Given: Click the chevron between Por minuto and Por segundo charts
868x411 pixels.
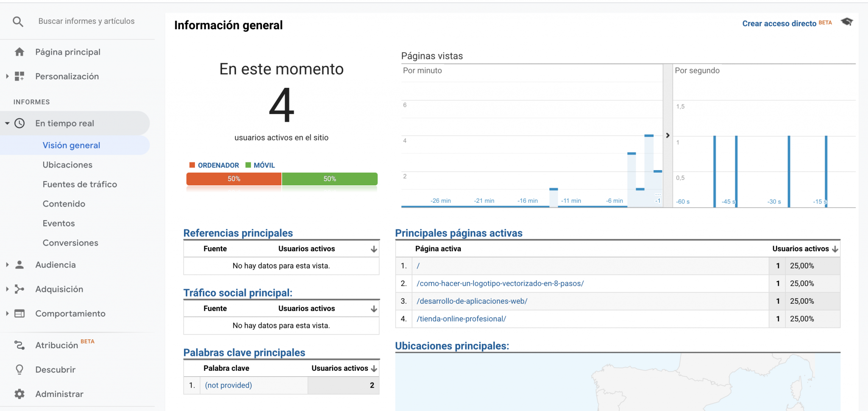Looking at the screenshot, I should (x=667, y=135).
